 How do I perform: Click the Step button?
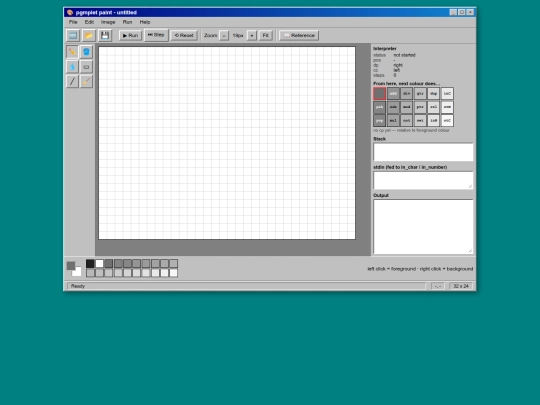click(156, 35)
